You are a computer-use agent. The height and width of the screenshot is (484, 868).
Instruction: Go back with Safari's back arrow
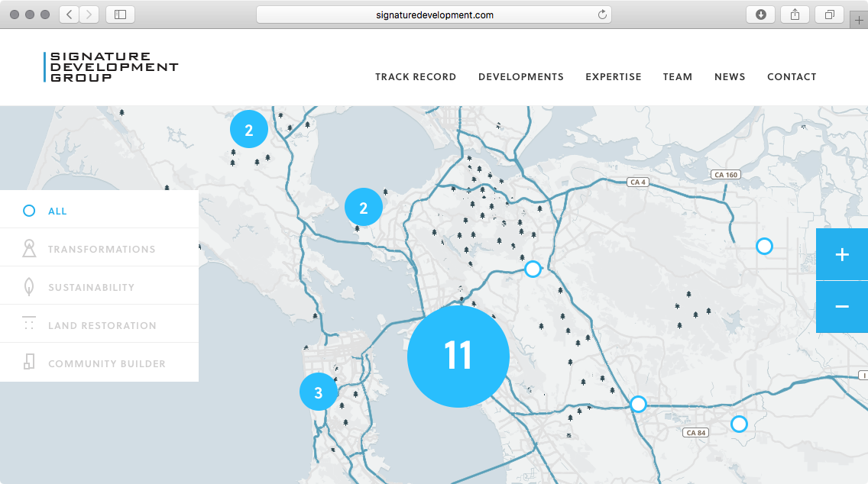point(70,15)
